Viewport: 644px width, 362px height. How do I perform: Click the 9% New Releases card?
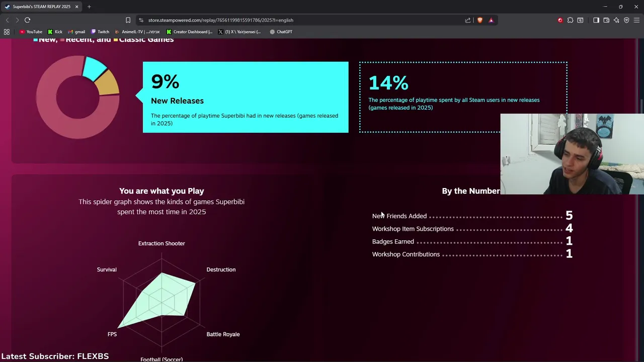(x=246, y=97)
